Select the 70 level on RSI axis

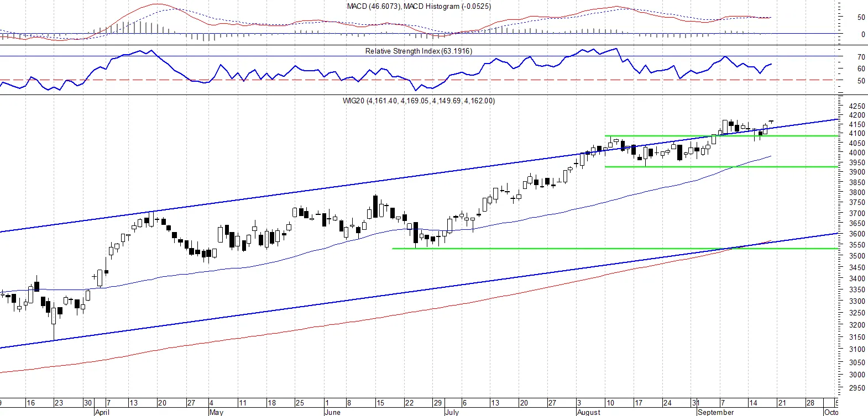point(861,57)
